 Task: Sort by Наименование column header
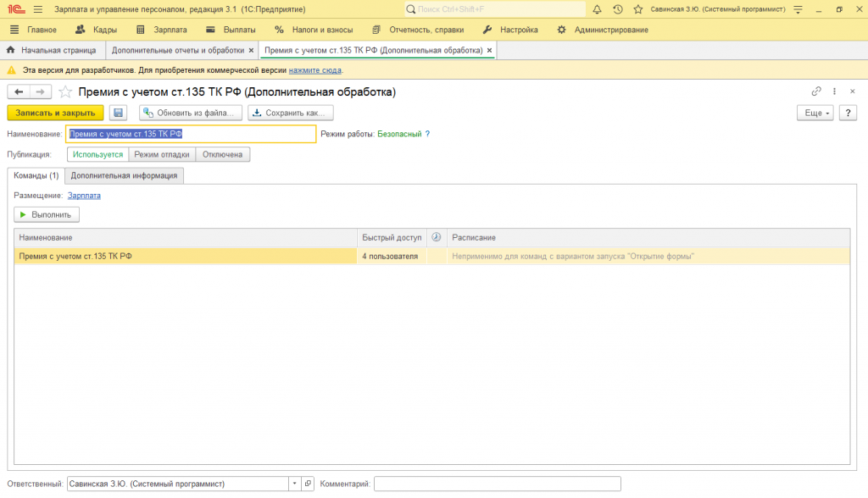pos(186,237)
